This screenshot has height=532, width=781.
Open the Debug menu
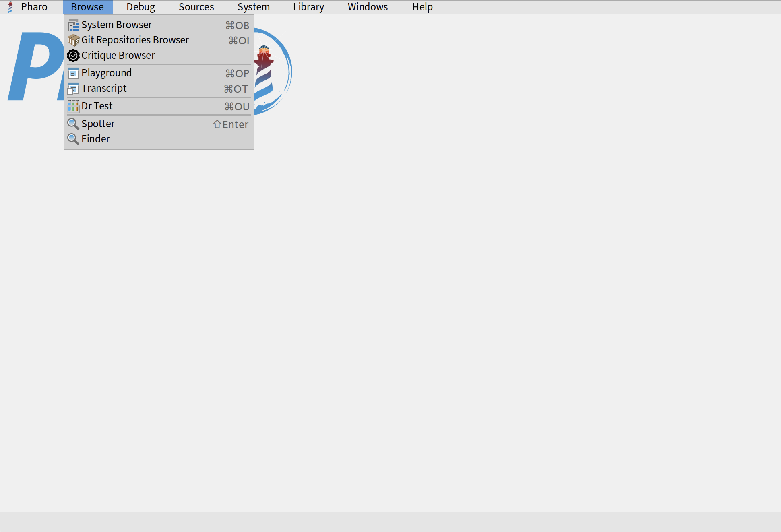(x=140, y=7)
